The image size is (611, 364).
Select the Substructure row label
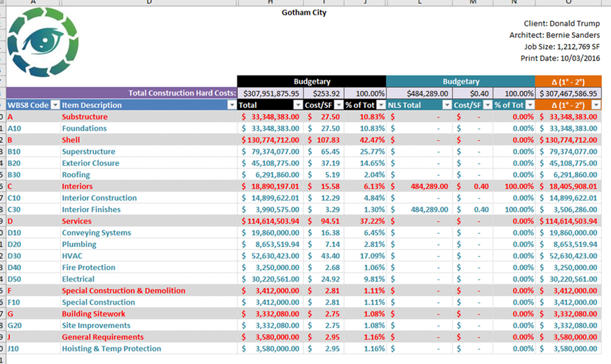[x=85, y=117]
